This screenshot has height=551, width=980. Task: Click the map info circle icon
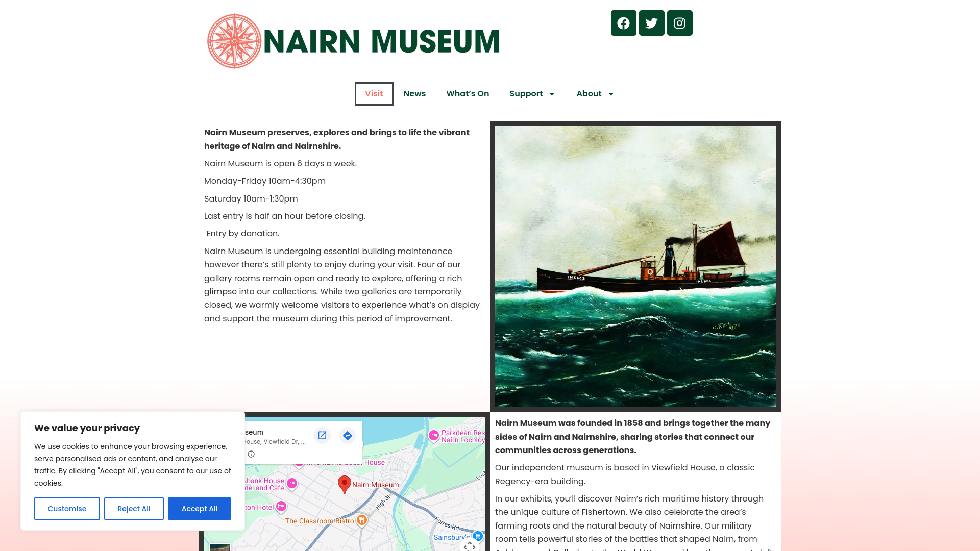tap(251, 454)
